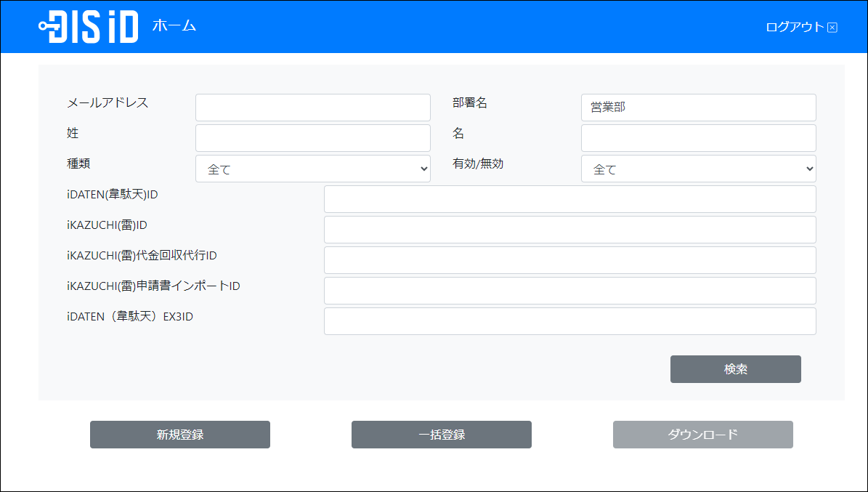
Task: Click the iKAZUCHI(雷)ID input field
Action: [x=570, y=230]
